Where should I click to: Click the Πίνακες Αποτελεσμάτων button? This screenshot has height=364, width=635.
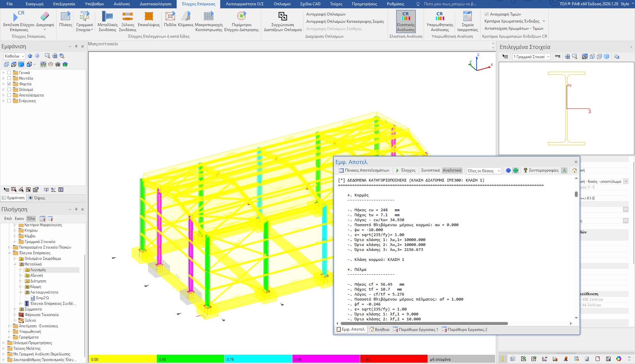pos(364,170)
